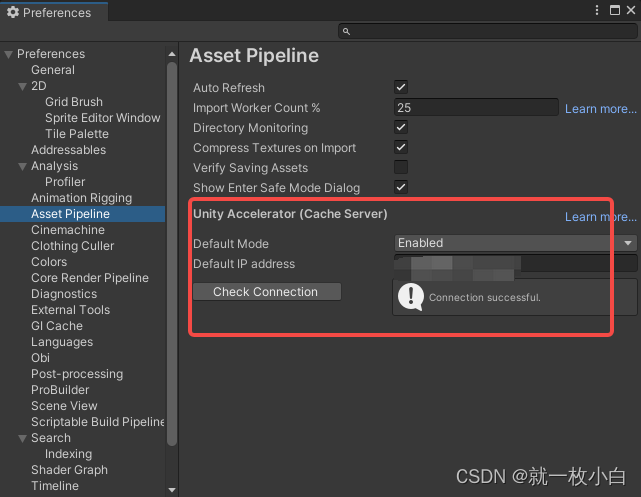Open Cinemachine preferences

point(68,230)
